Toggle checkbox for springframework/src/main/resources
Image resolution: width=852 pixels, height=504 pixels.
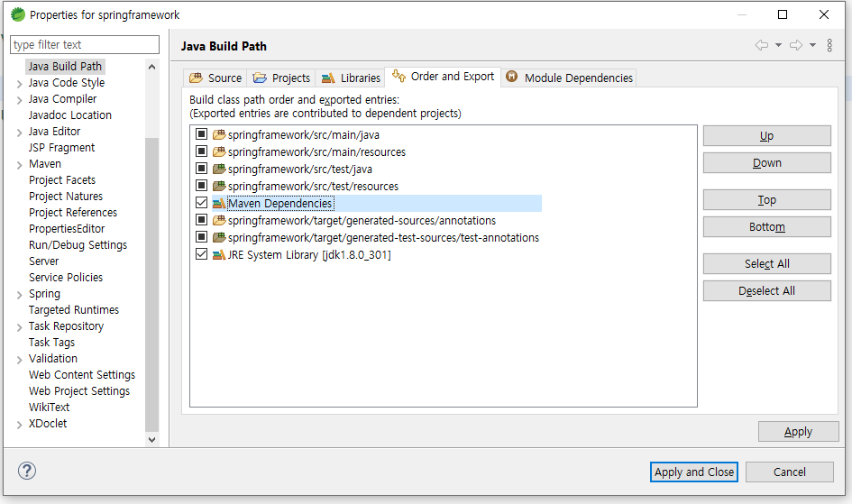[x=202, y=151]
